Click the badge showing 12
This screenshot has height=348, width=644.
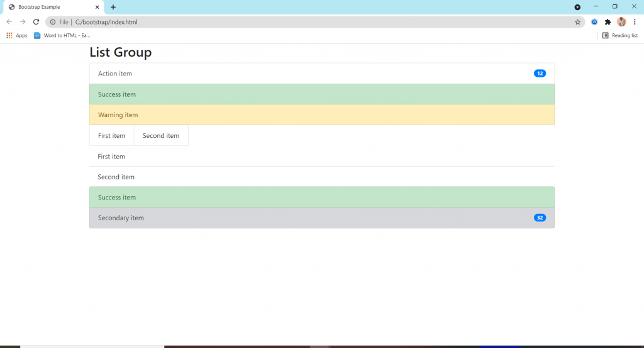click(x=540, y=74)
